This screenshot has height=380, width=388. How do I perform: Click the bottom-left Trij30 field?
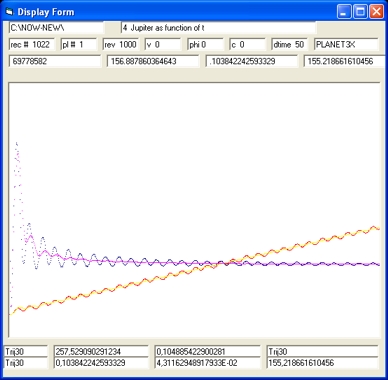26,363
